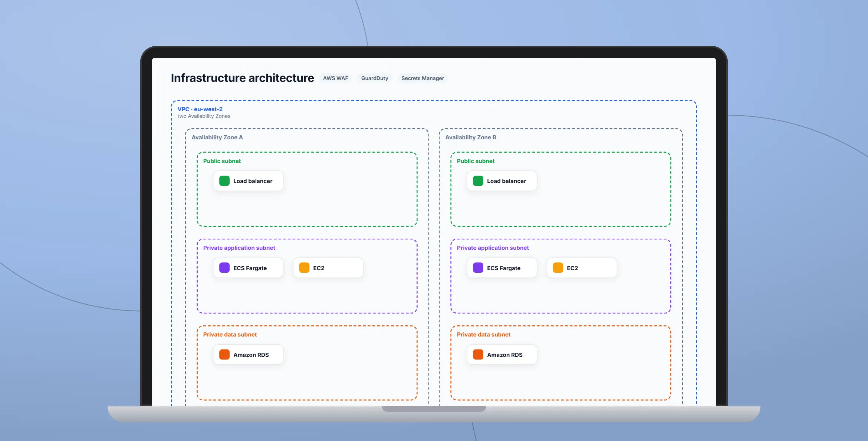This screenshot has width=868, height=441.
Task: Click the green Load balancer icon in Zone A
Action: 224,181
